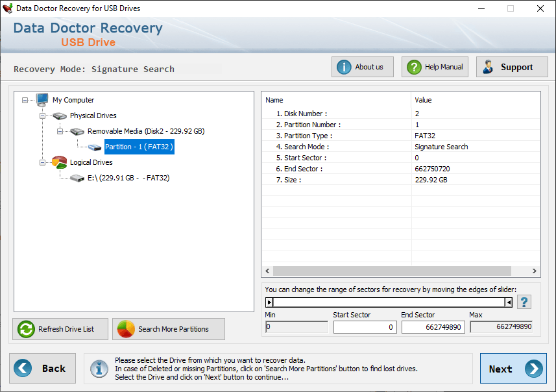556x392 pixels.
Task: Click the Partition - 1 drive icon
Action: pyautogui.click(x=95, y=147)
